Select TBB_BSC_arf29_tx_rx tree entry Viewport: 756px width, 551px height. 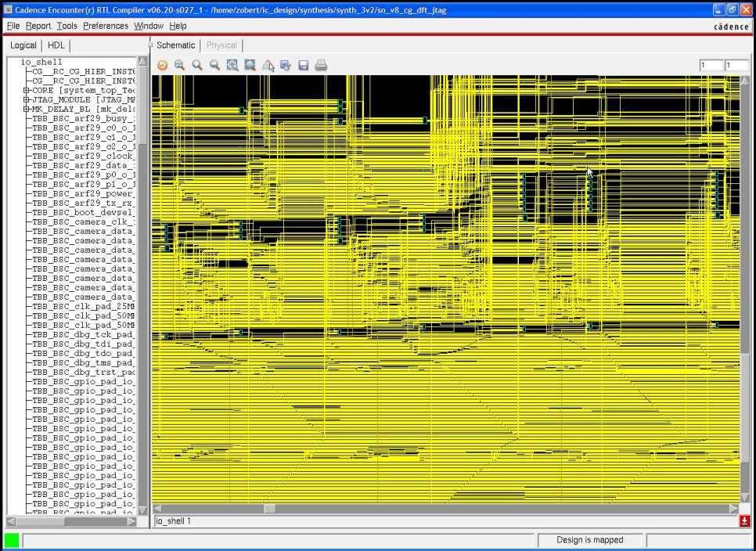coord(84,203)
